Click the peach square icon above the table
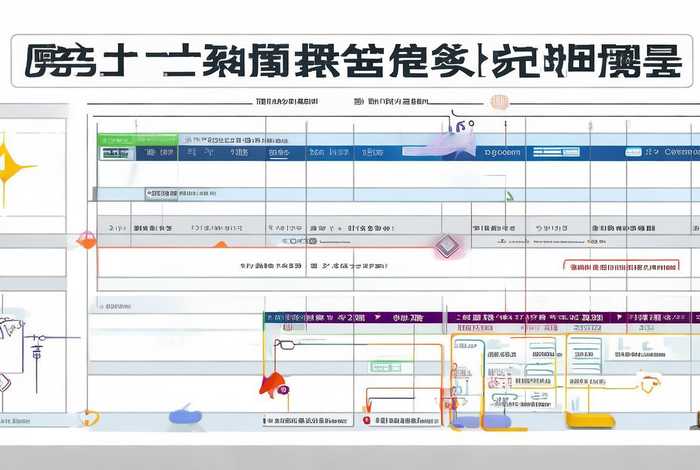This screenshot has width=700, height=470. (x=500, y=102)
